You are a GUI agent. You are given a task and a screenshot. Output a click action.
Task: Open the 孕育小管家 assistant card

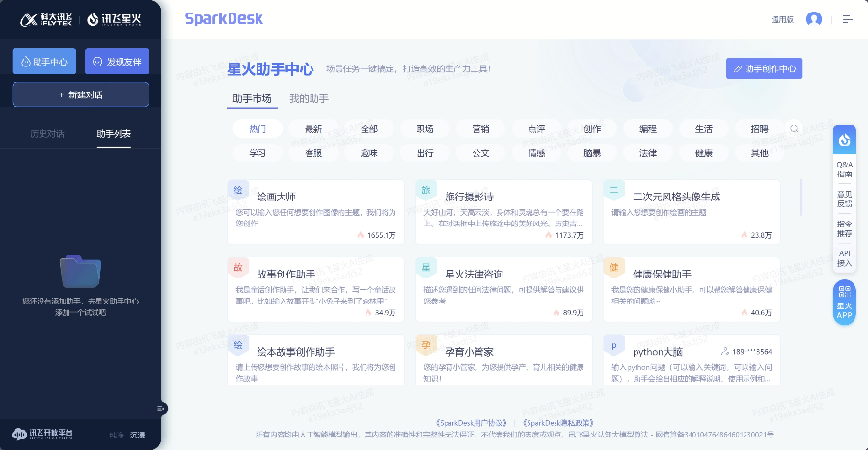click(503, 360)
